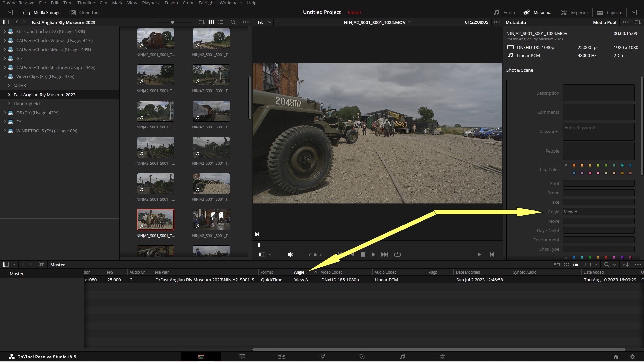Switch to the Cut page icon
This screenshot has height=362, width=644.
241,357
